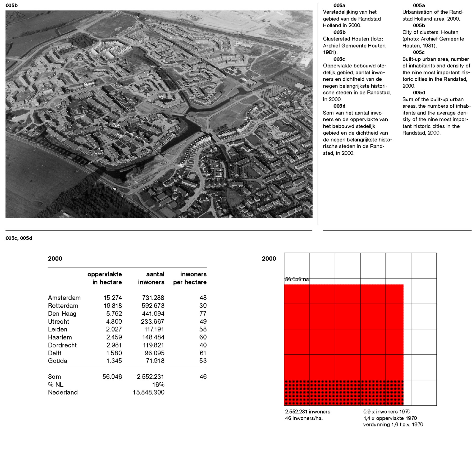This screenshot has width=476, height=463.
Task: Click the Gouda row in the table
Action: (x=58, y=361)
